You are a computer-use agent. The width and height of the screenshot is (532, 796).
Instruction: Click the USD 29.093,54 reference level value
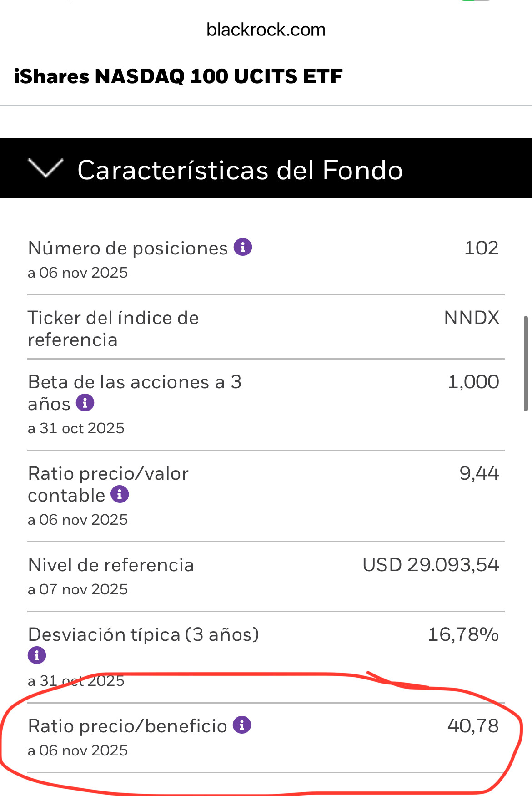pos(431,565)
